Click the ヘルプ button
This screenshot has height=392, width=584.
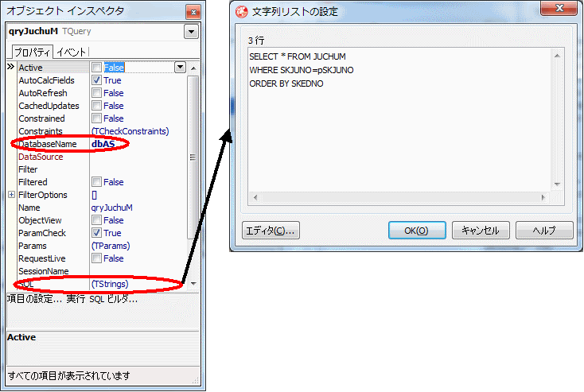(x=544, y=231)
